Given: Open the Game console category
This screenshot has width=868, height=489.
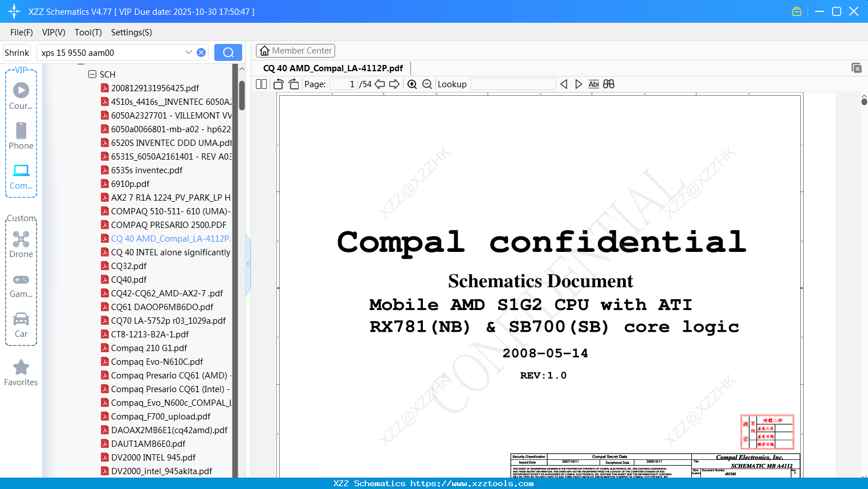Looking at the screenshot, I should click(x=21, y=286).
